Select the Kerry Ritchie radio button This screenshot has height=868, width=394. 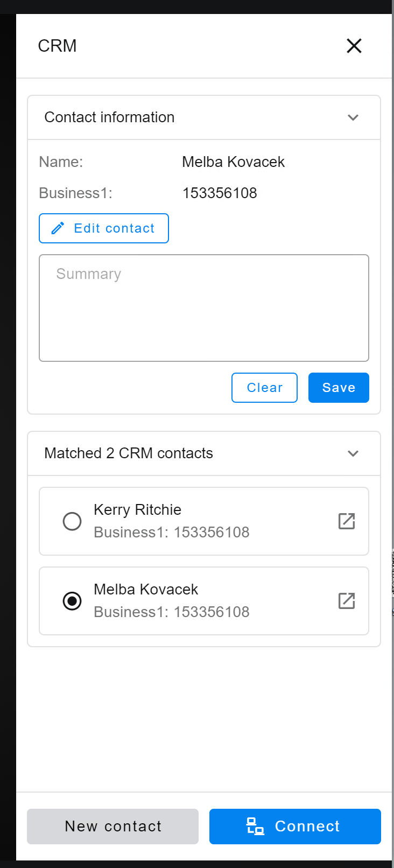[72, 521]
